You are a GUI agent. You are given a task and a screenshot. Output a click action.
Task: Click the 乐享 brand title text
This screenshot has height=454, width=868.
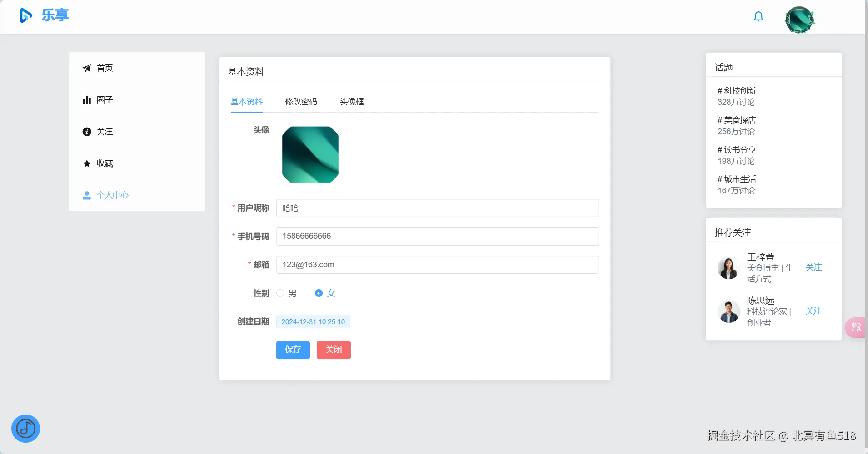(x=55, y=15)
